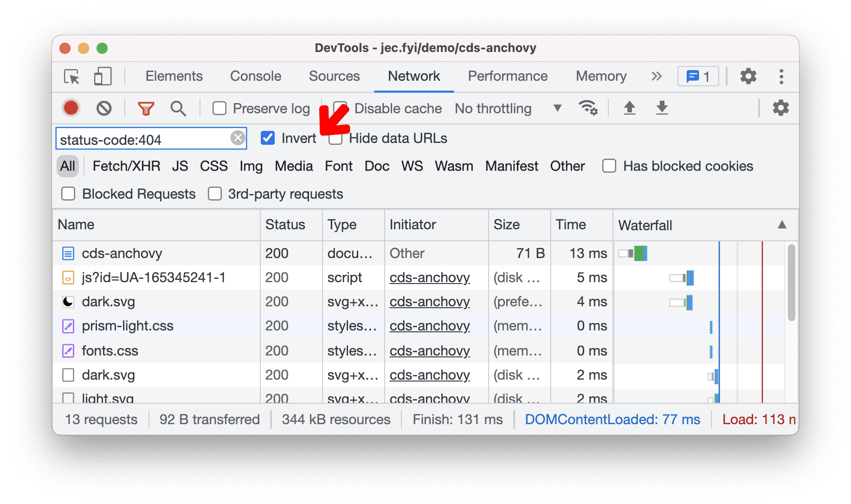
Task: Clear the network log
Action: [x=103, y=108]
